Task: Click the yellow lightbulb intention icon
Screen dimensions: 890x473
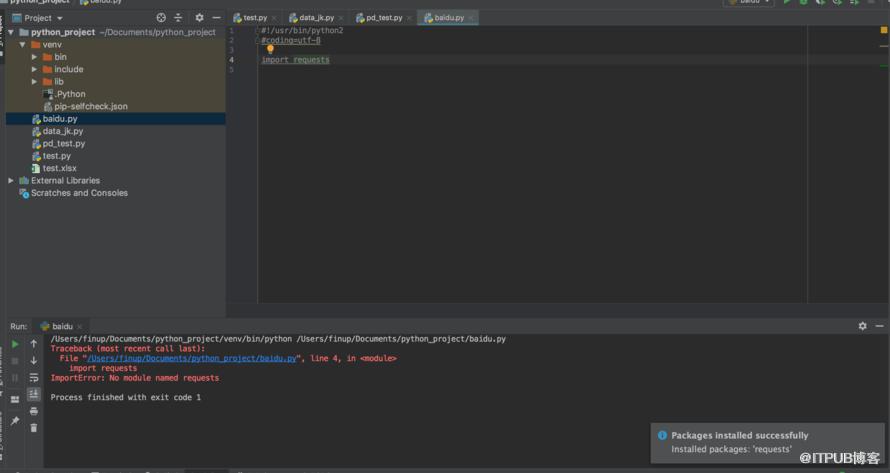Action: point(270,49)
